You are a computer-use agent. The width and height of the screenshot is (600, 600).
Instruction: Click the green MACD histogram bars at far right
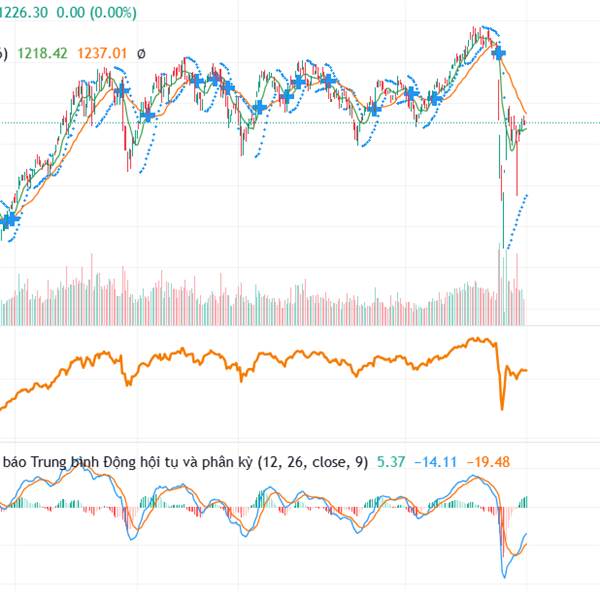(x=523, y=502)
